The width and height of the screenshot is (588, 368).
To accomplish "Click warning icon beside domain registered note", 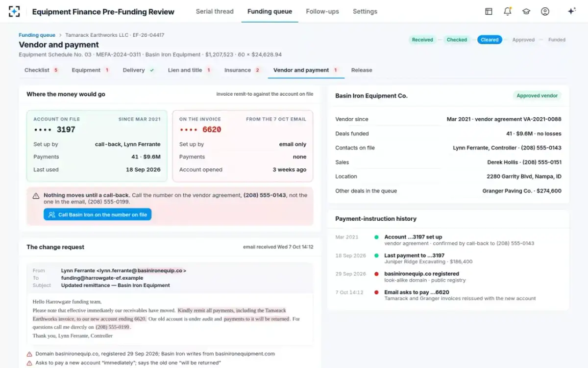I will click(x=29, y=354).
